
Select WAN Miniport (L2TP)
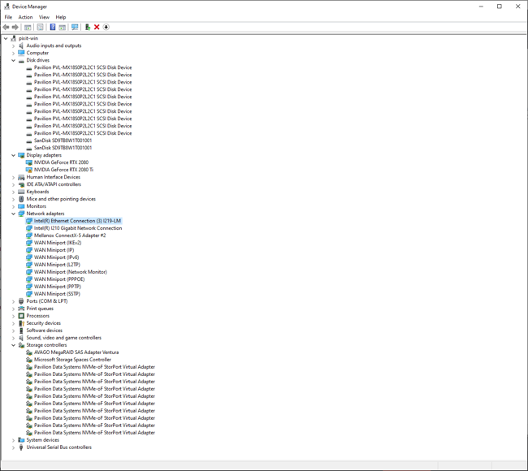pos(57,265)
